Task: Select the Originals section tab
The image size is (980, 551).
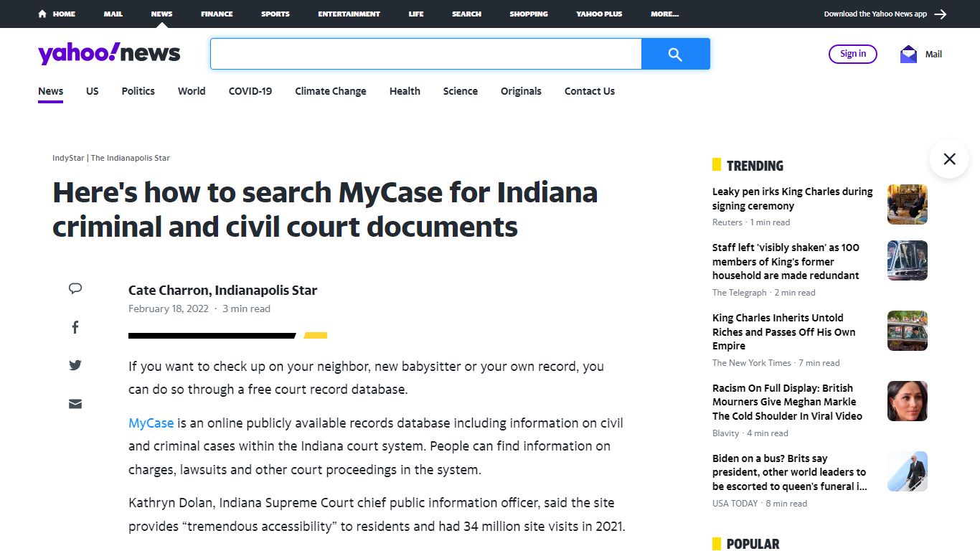Action: point(521,91)
